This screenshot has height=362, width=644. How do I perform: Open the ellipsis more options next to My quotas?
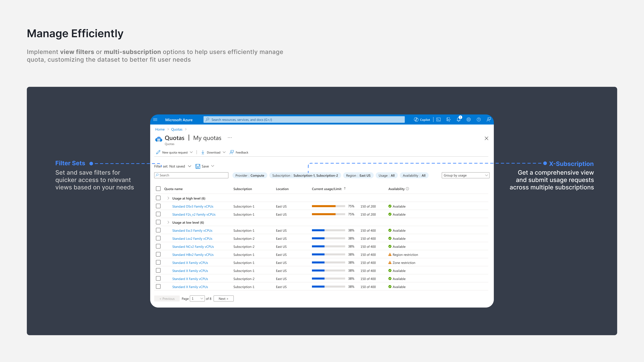230,138
